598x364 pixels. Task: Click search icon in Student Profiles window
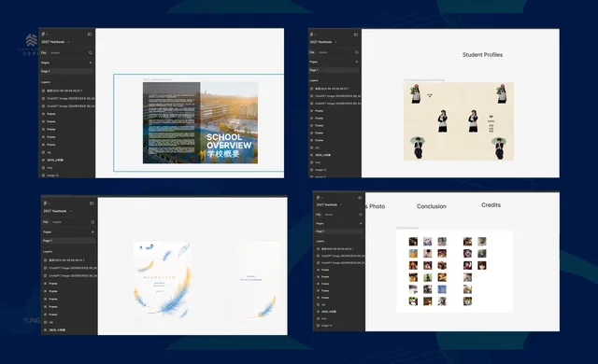pyautogui.click(x=357, y=52)
